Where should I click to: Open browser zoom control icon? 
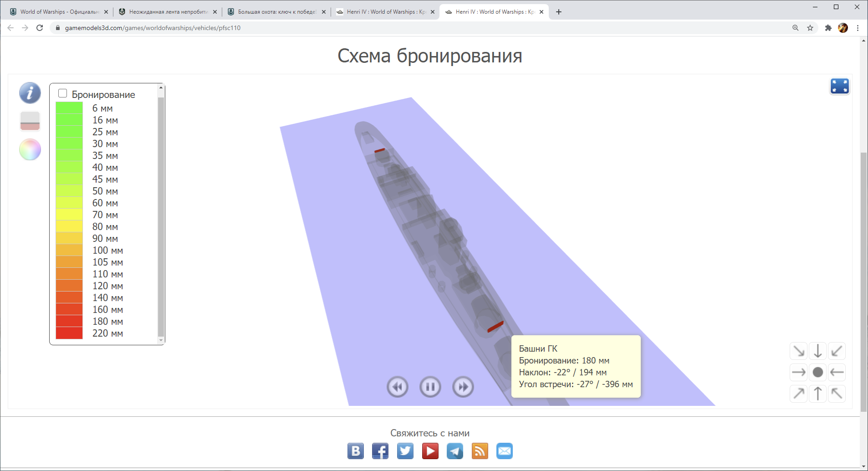point(796,28)
